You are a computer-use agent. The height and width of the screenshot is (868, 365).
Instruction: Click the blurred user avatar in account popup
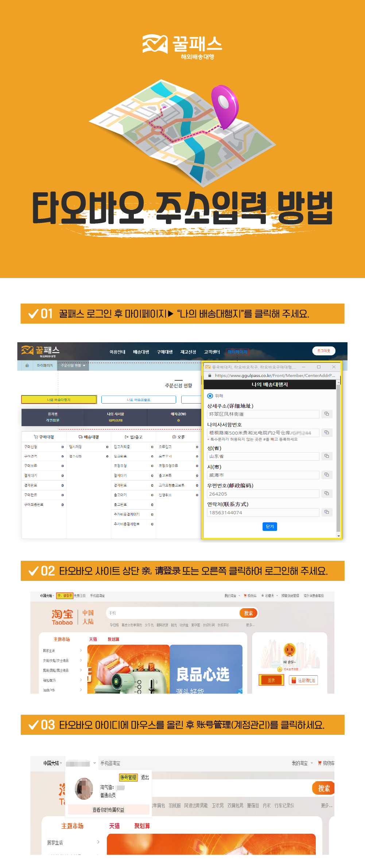[84, 788]
